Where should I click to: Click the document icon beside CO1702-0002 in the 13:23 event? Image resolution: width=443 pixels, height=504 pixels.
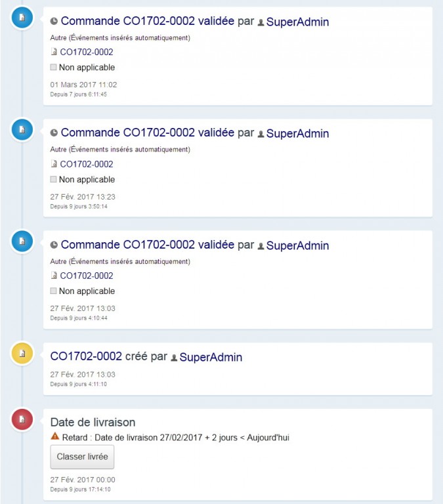pyautogui.click(x=54, y=164)
